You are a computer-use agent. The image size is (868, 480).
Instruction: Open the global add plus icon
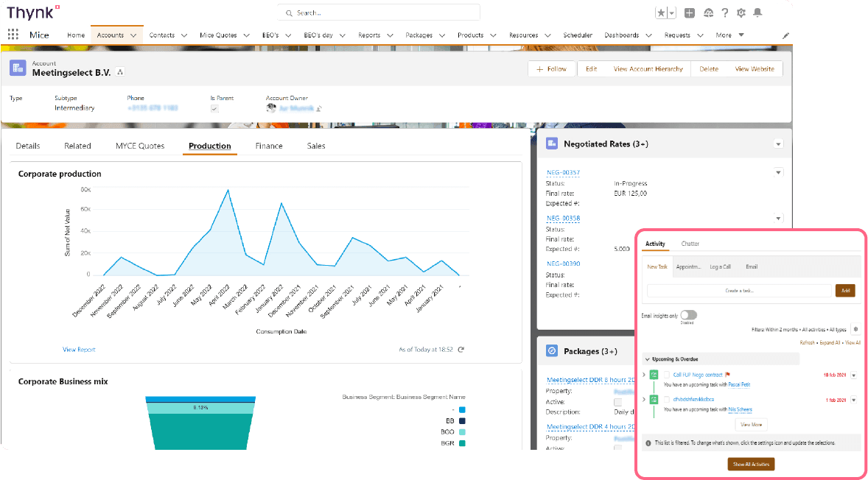coord(690,12)
